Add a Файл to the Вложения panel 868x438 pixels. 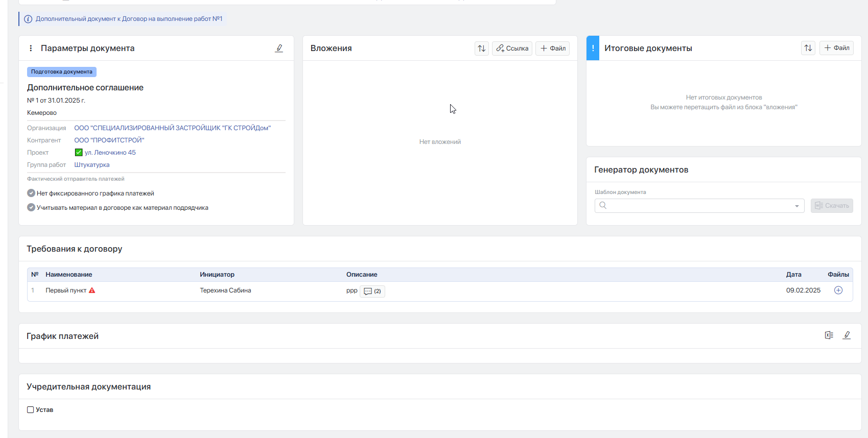point(552,48)
